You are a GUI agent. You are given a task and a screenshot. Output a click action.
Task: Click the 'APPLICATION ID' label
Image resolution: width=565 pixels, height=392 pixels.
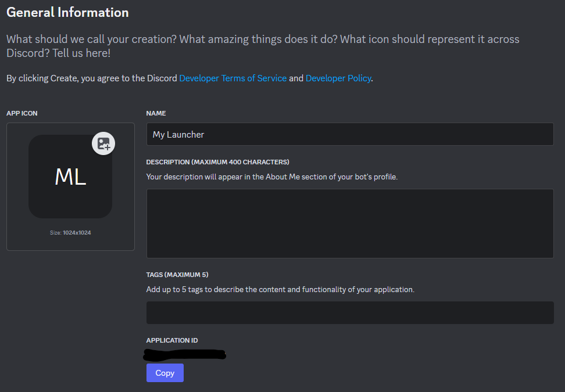[x=172, y=340]
